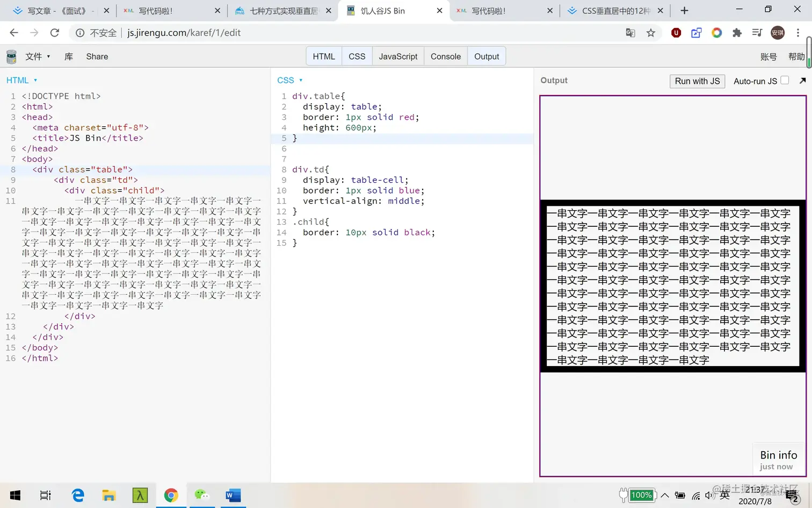Screen dimensions: 812x508
Task: Open a new browser tab
Action: point(684,10)
